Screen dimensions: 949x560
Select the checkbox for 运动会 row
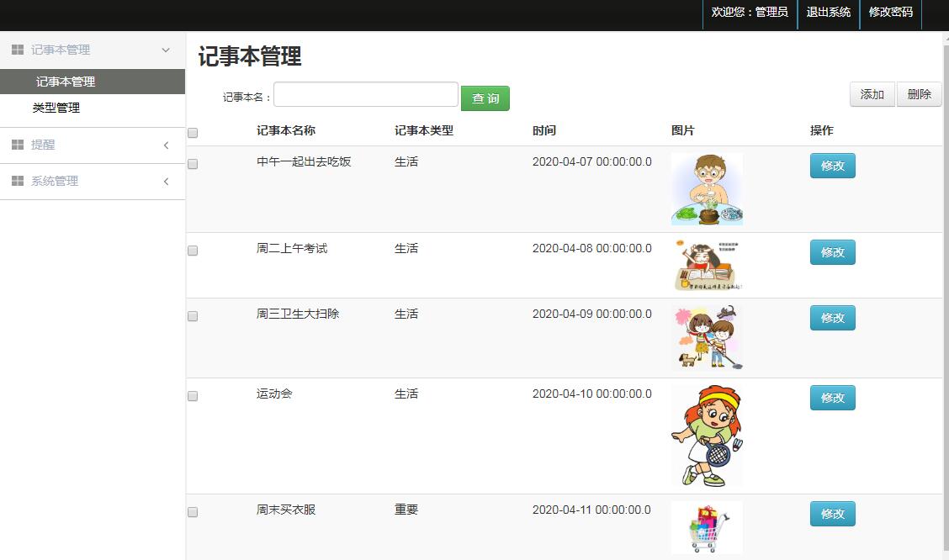click(193, 396)
